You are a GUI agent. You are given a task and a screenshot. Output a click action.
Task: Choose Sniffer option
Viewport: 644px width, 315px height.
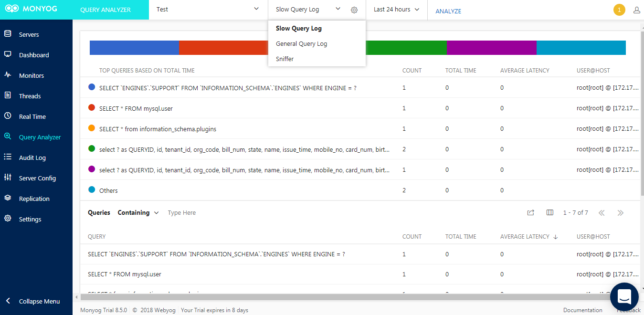[x=317, y=59]
